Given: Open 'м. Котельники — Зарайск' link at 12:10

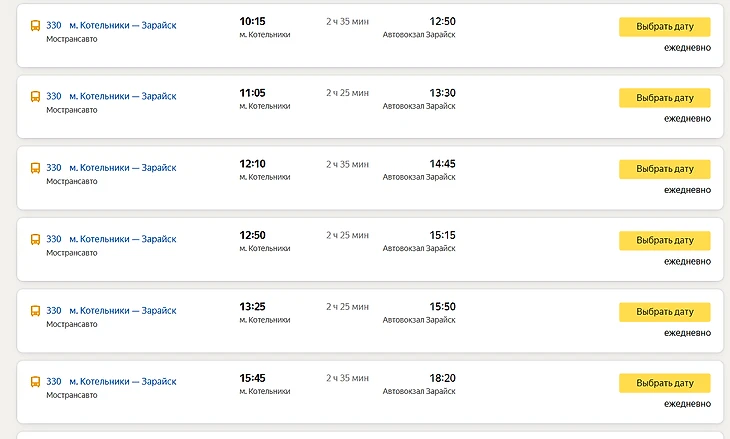Looking at the screenshot, I should pyautogui.click(x=122, y=168).
